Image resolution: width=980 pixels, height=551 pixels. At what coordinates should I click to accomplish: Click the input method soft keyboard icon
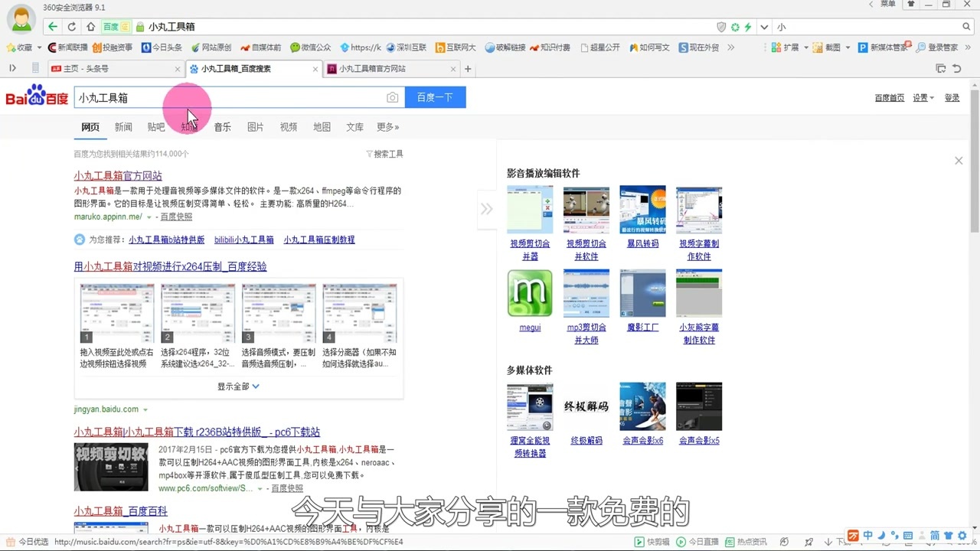(x=909, y=535)
